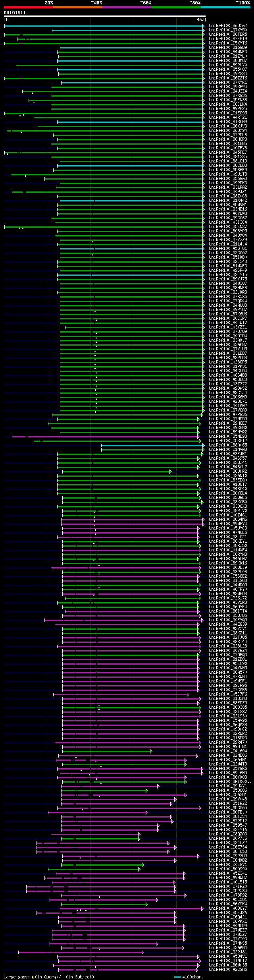
Task: Click label UniRef100_P26172
Action: [x=228, y=598]
